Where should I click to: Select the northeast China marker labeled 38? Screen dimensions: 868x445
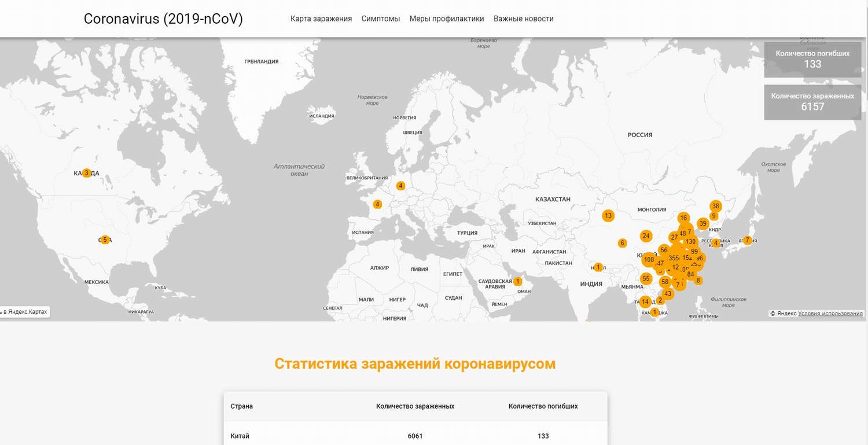[716, 206]
